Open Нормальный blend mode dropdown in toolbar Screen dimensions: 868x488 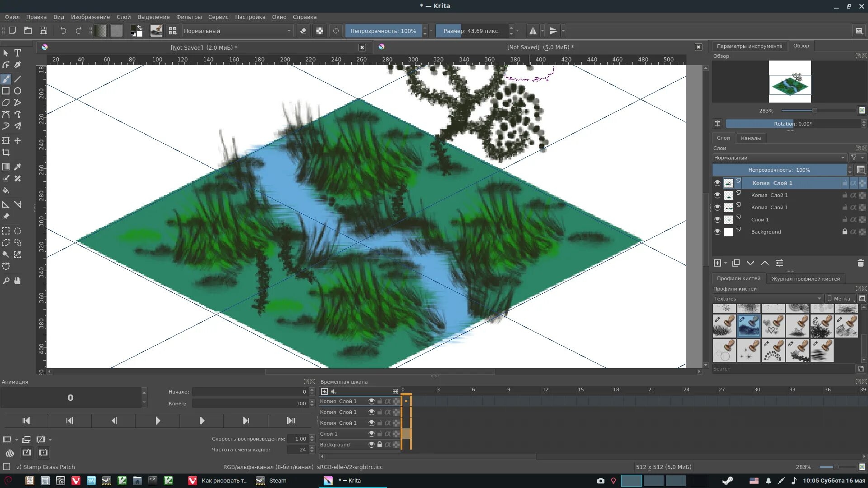[237, 31]
